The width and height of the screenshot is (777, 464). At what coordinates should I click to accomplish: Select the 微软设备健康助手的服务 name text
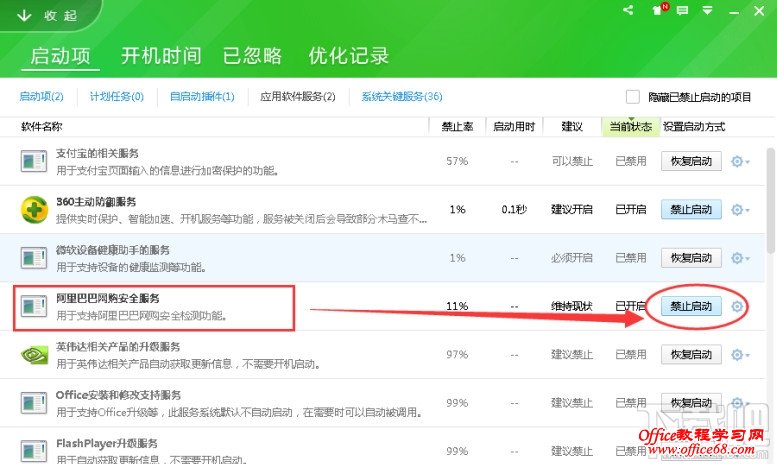pyautogui.click(x=113, y=250)
